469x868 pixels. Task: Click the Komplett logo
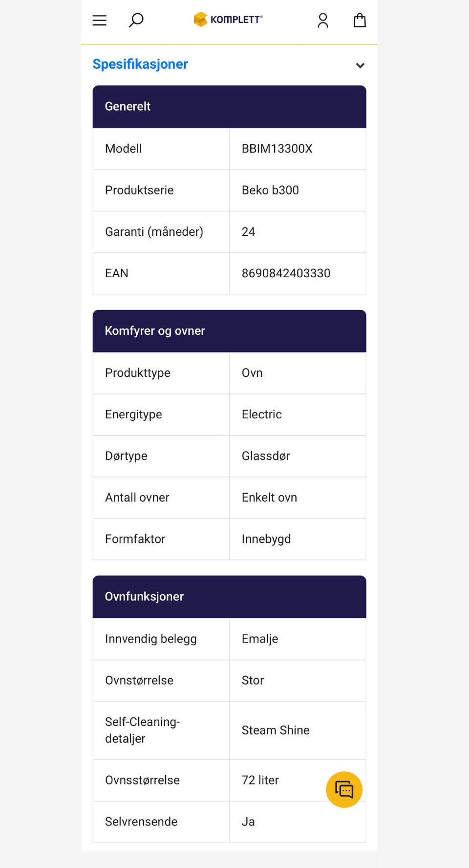tap(228, 20)
